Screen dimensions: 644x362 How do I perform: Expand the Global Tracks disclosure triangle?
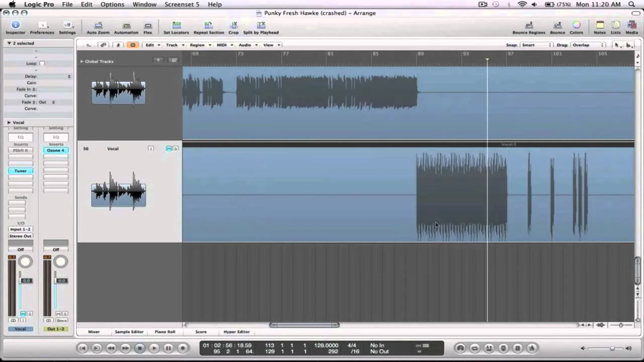[82, 61]
